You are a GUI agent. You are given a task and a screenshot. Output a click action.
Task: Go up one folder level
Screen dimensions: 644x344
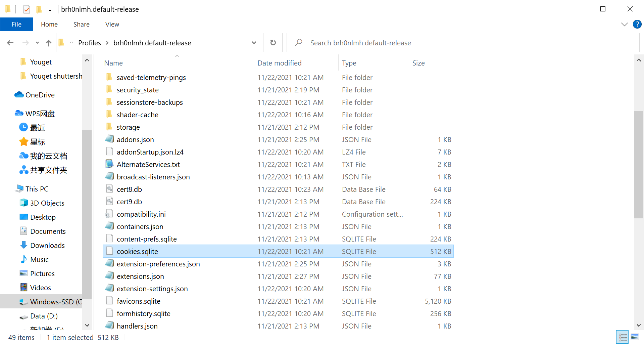click(49, 43)
